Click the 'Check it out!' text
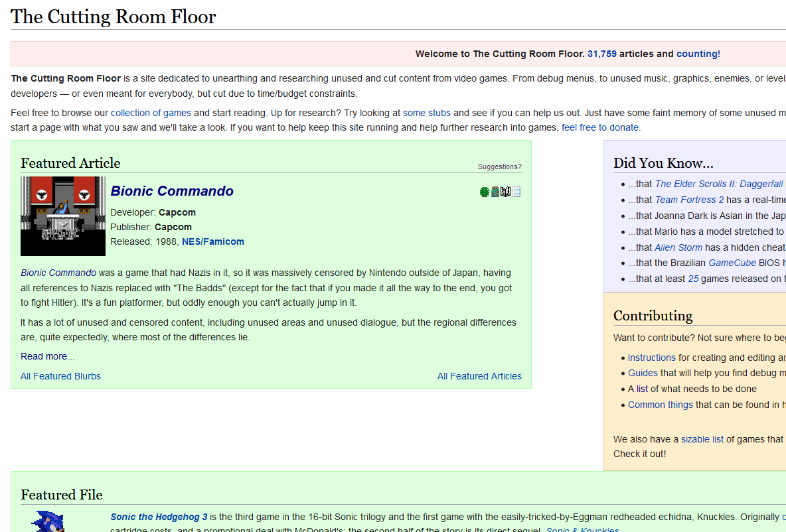 pyautogui.click(x=640, y=453)
